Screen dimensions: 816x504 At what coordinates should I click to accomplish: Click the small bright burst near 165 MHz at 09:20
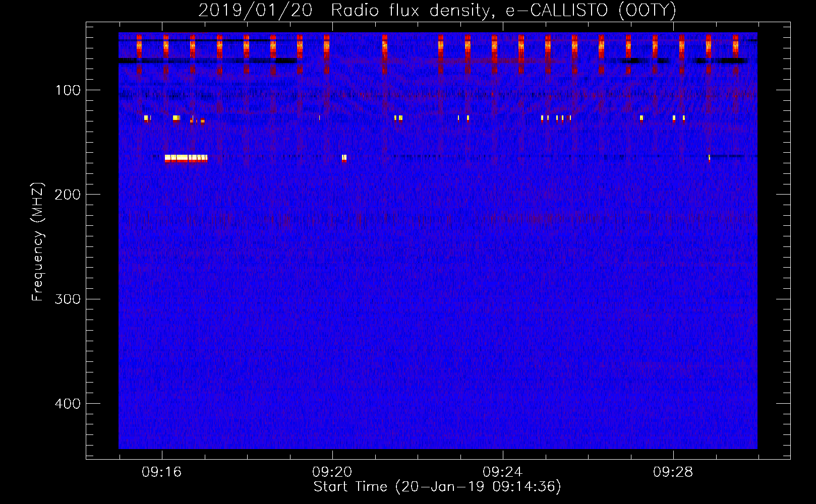344,158
